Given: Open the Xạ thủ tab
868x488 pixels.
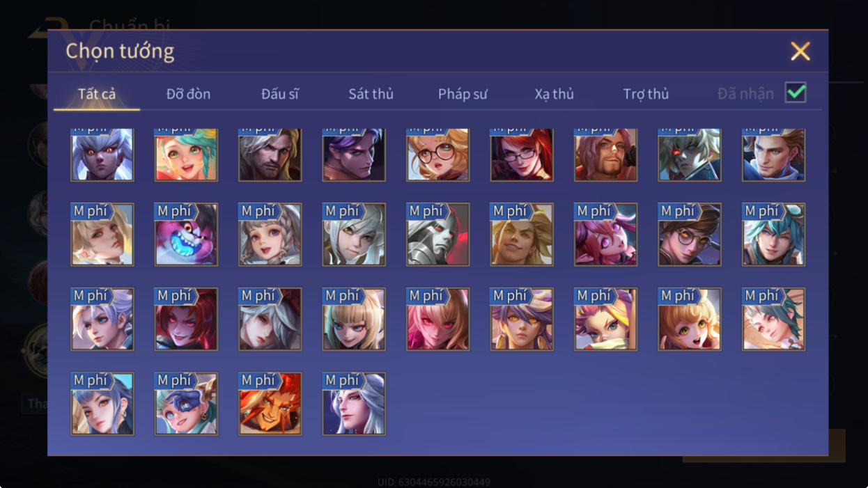Looking at the screenshot, I should pyautogui.click(x=555, y=94).
